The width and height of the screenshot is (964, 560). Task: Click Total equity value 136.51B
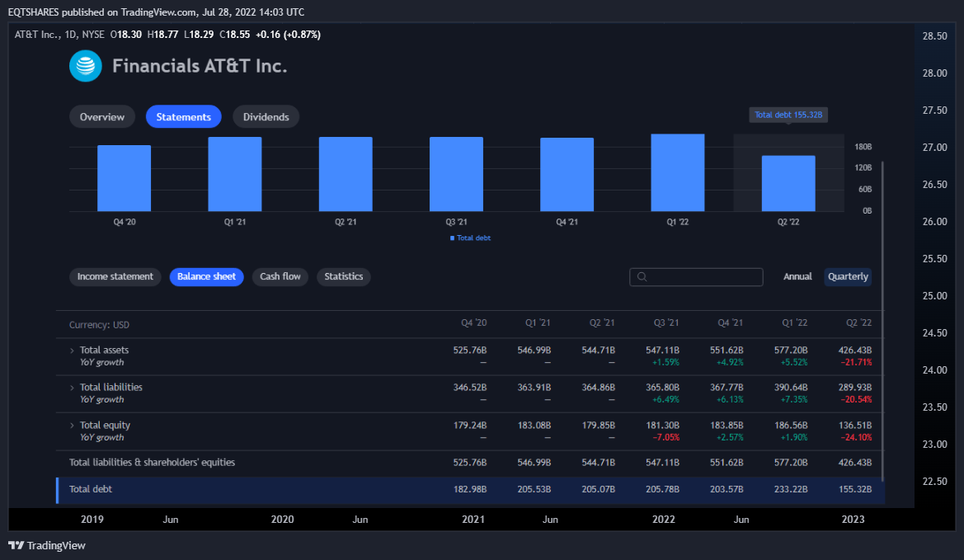point(854,426)
